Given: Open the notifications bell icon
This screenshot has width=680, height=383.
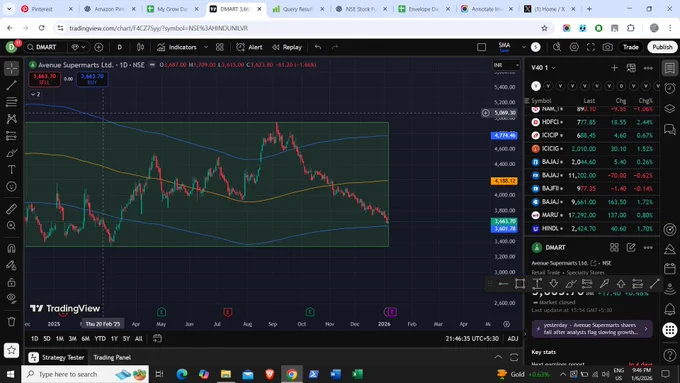Looking at the screenshot, I should pyautogui.click(x=670, y=309).
